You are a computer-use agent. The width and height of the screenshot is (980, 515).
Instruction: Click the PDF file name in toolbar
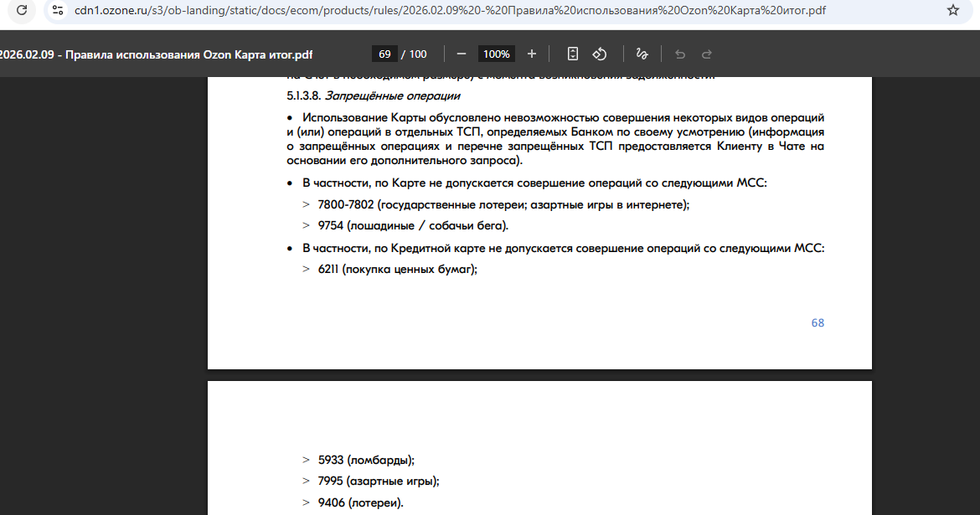[x=156, y=54]
